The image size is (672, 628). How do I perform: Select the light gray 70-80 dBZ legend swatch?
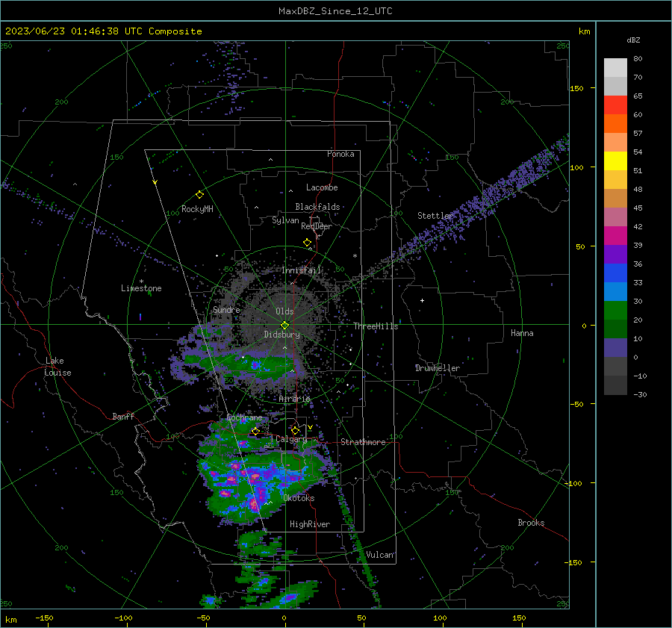pyautogui.click(x=615, y=68)
